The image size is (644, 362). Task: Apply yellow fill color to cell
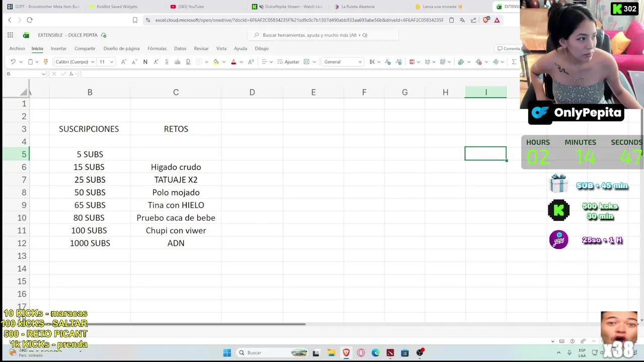point(216,62)
